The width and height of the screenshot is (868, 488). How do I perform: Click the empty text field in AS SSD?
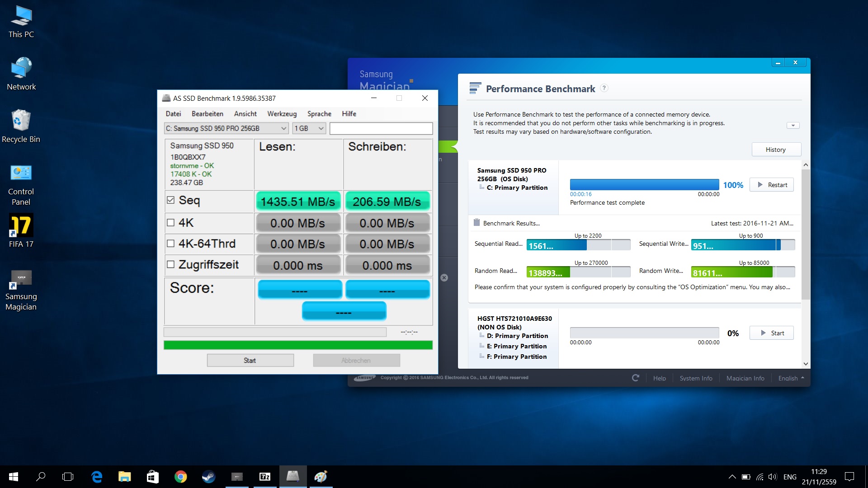point(381,128)
